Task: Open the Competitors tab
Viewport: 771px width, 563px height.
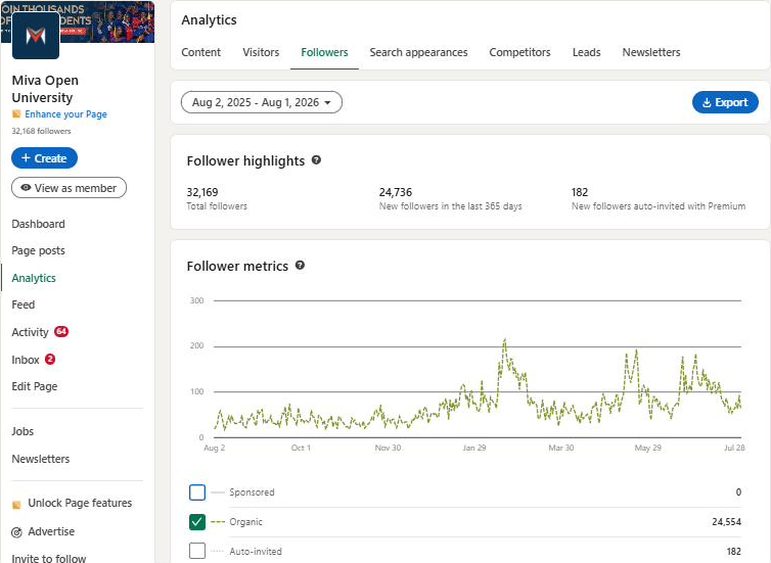Action: point(520,52)
